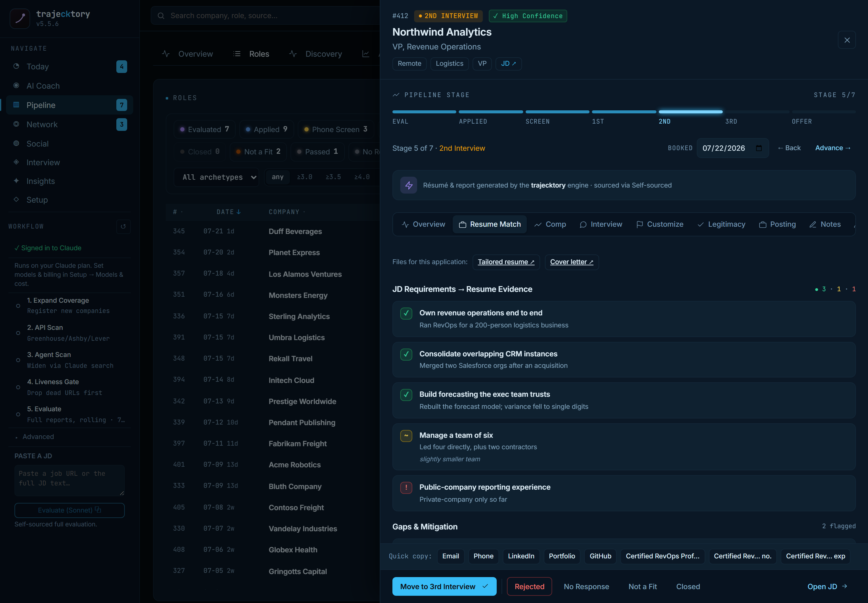Click Advance to next stage
The width and height of the screenshot is (868, 603).
[832, 148]
